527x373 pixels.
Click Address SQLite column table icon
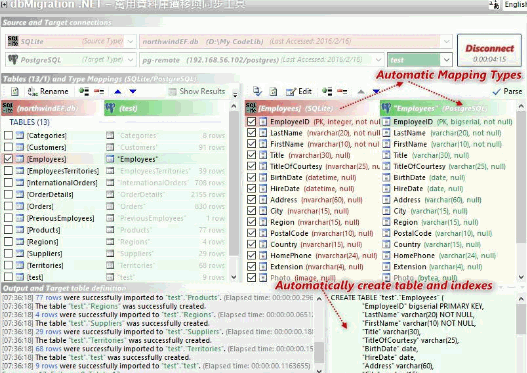pyautogui.click(x=263, y=200)
